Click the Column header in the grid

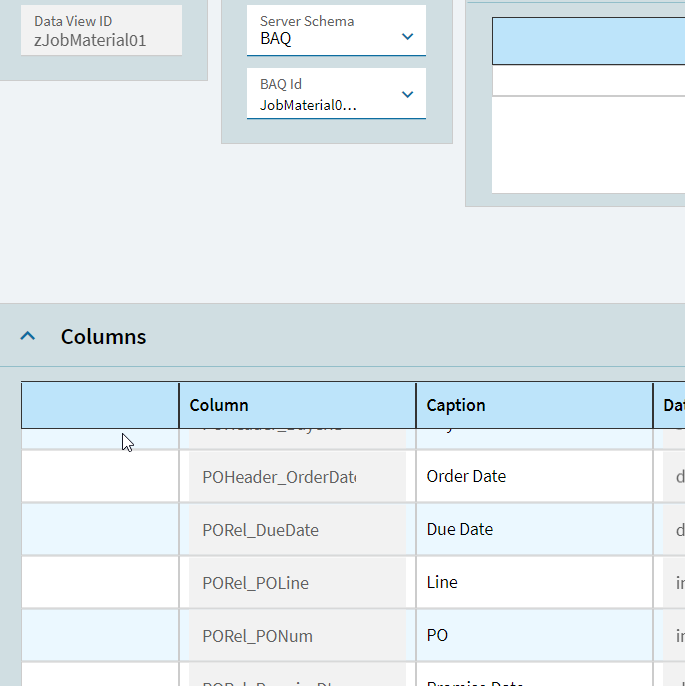(x=297, y=405)
